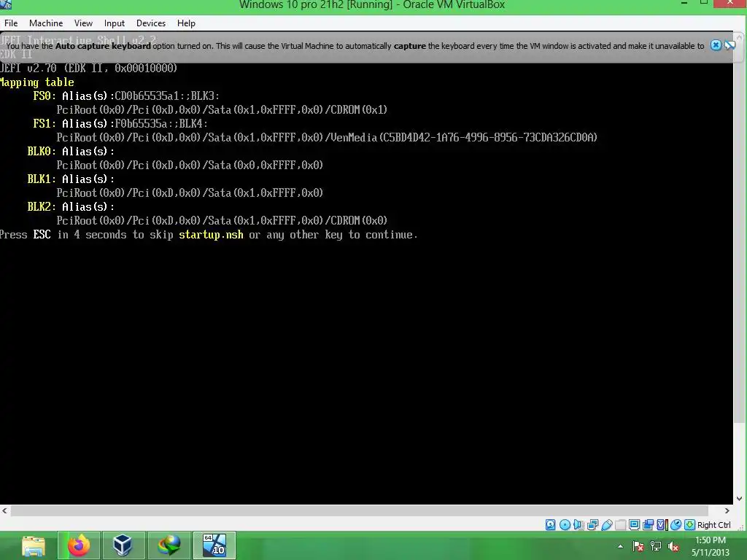Click the horizontal scrollbar right arrow

point(727,510)
